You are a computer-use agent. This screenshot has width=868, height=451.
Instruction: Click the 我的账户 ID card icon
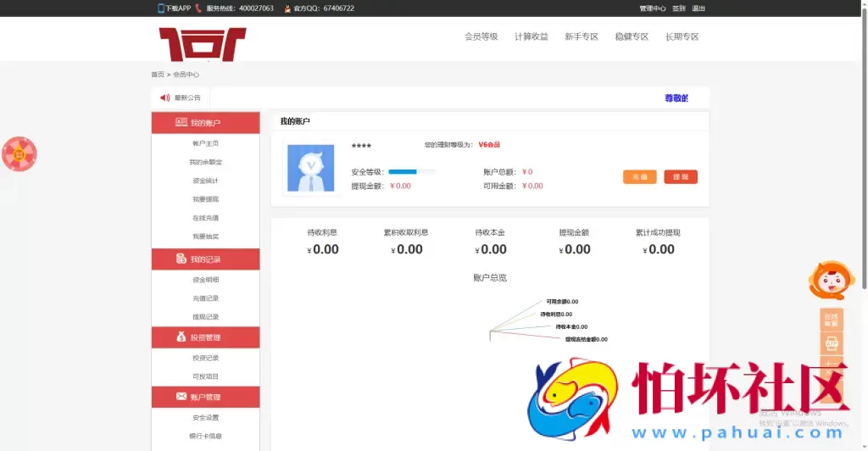pyautogui.click(x=181, y=122)
